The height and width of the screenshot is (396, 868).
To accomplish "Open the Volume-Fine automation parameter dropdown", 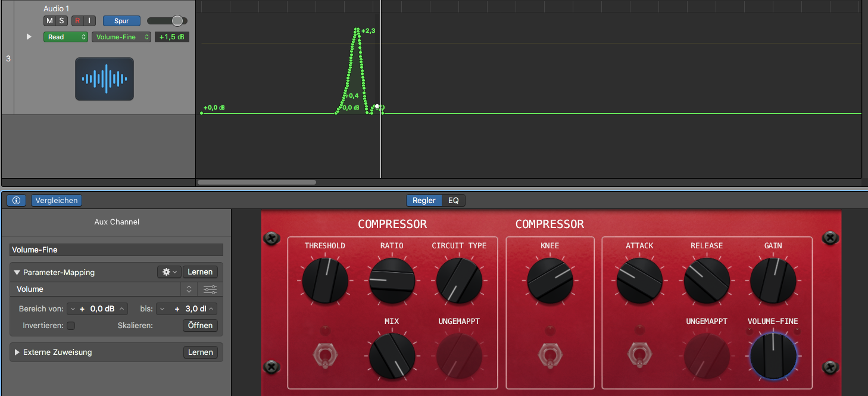I will pos(121,37).
